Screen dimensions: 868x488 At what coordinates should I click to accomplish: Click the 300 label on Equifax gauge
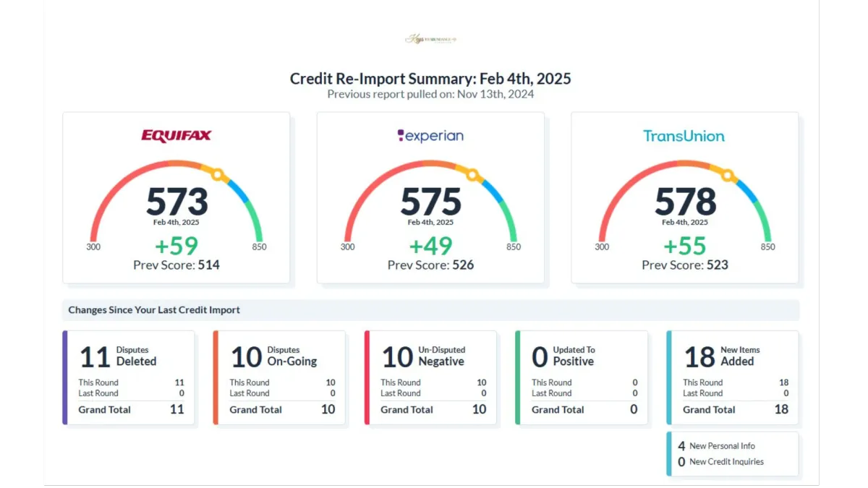93,247
